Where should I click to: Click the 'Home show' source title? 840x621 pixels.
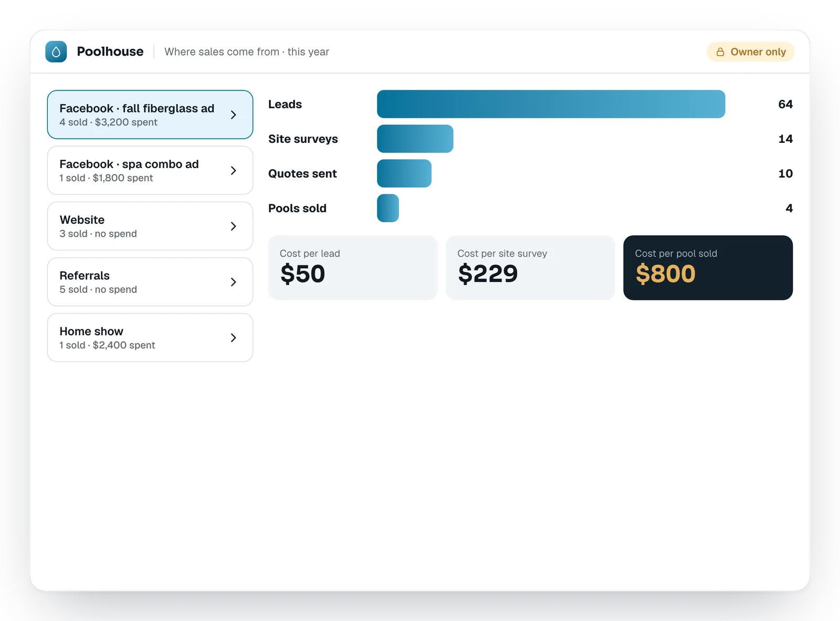91,331
